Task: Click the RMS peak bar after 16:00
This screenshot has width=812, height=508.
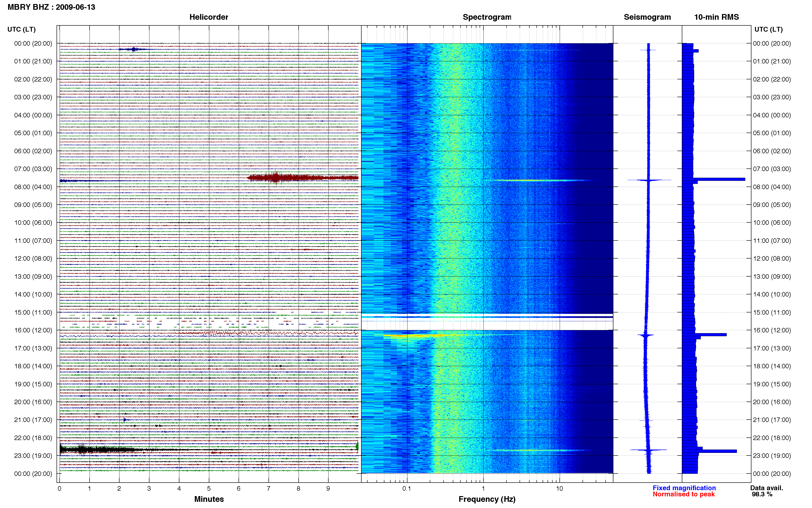Action: tap(704, 335)
